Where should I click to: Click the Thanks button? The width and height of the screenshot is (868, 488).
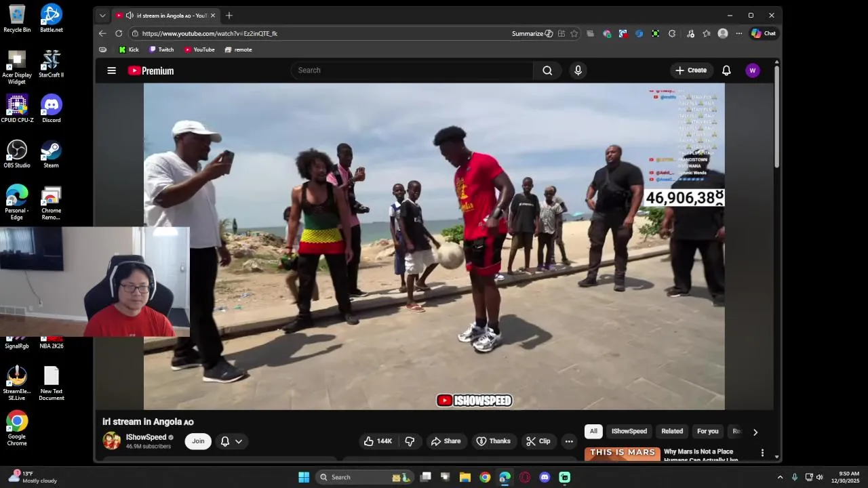tap(493, 441)
